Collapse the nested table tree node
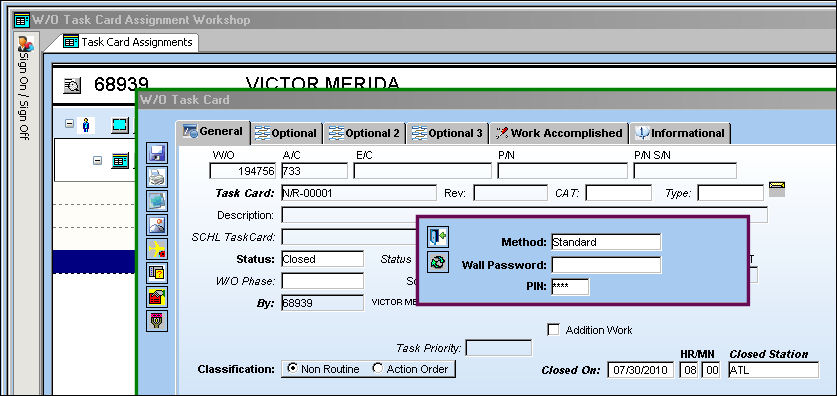This screenshot has width=837, height=396. [97, 160]
